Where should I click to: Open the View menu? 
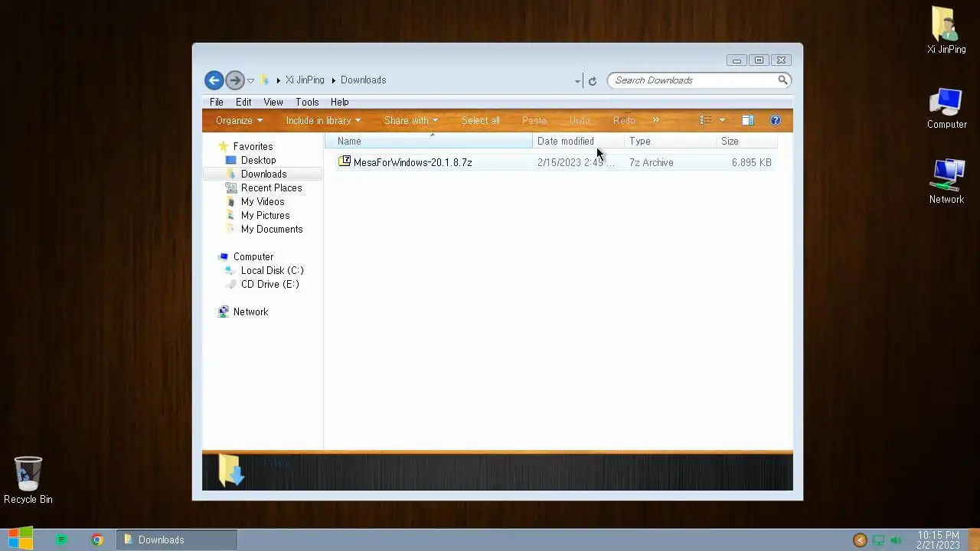tap(273, 102)
